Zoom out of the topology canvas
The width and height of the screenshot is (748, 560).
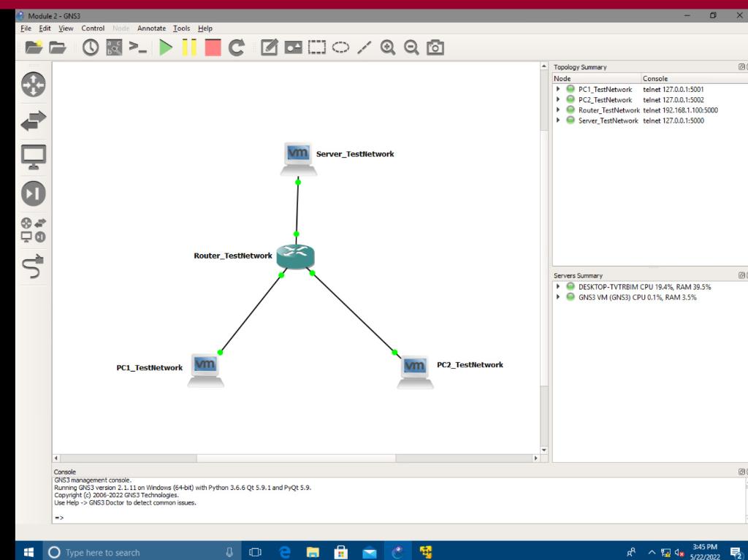412,47
